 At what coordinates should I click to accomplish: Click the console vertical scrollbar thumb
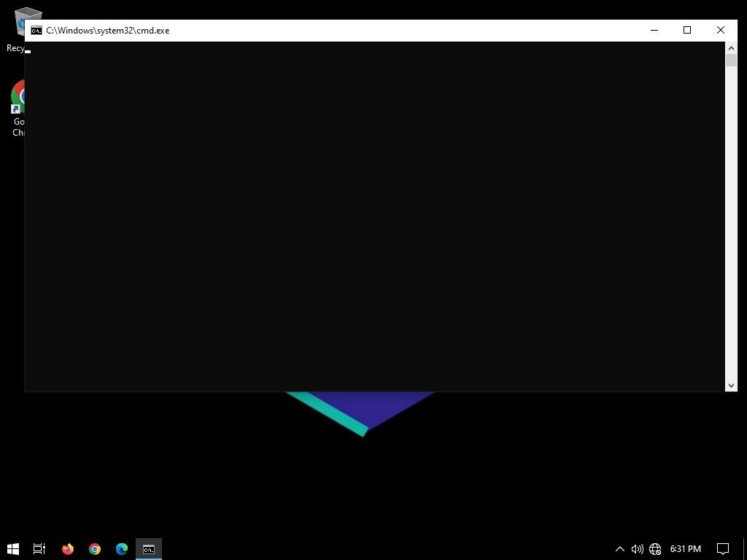click(731, 60)
